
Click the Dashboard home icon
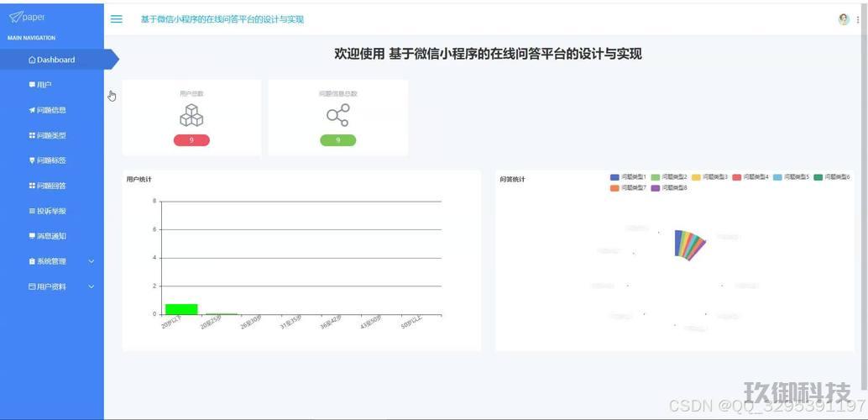coord(32,60)
